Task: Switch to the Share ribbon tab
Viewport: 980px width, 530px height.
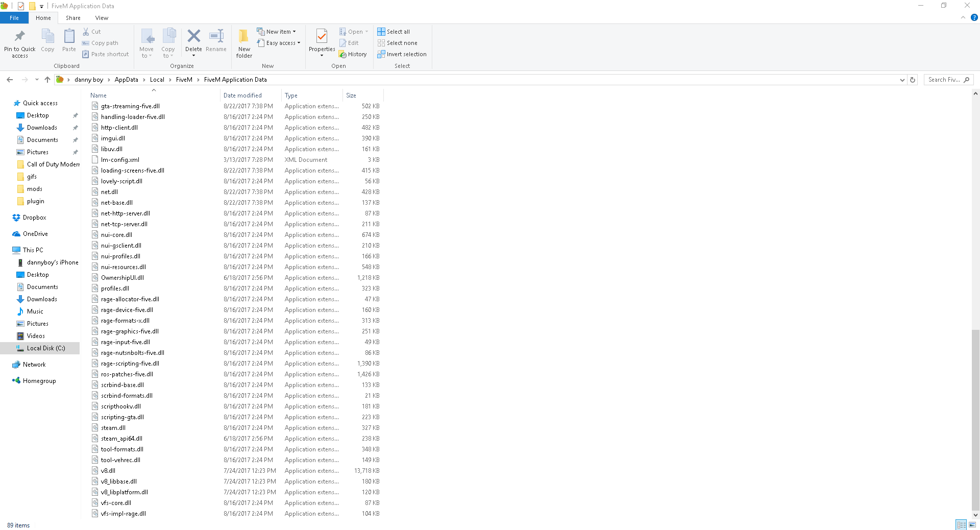Action: pos(73,18)
